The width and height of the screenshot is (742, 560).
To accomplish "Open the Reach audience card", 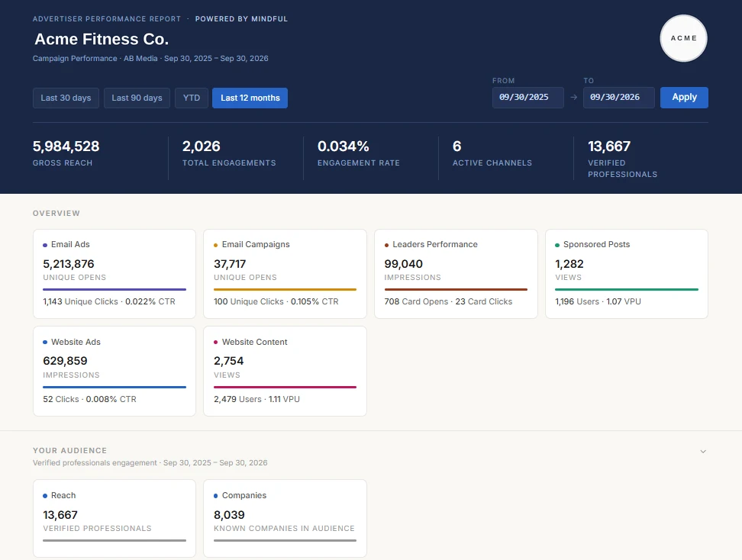I will (115, 518).
